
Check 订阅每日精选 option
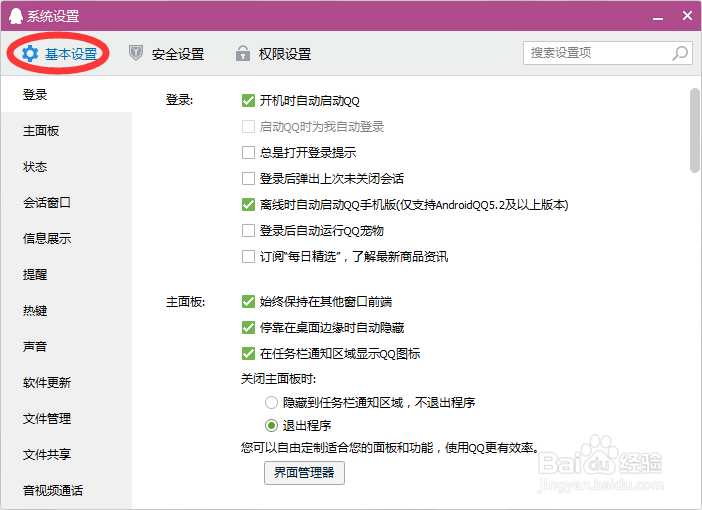(248, 257)
